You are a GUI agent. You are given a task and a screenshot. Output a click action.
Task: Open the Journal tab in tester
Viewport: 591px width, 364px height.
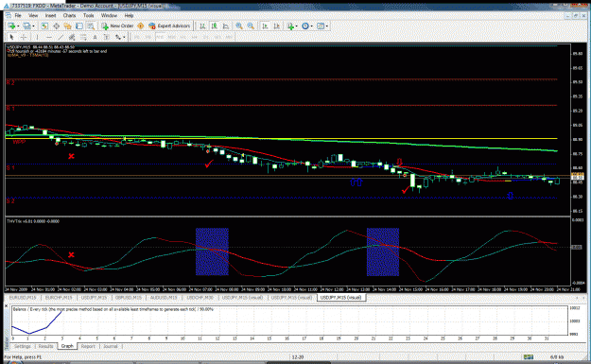tap(111, 346)
